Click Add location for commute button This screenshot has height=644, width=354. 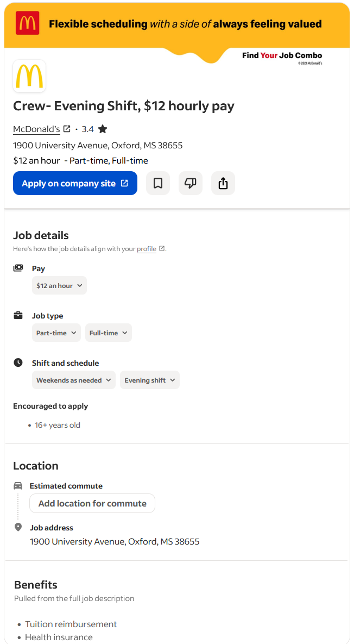[x=92, y=503]
